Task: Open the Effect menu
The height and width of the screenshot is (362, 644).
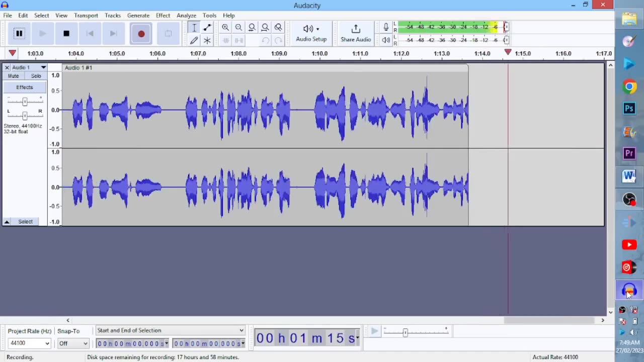Action: coord(163,16)
